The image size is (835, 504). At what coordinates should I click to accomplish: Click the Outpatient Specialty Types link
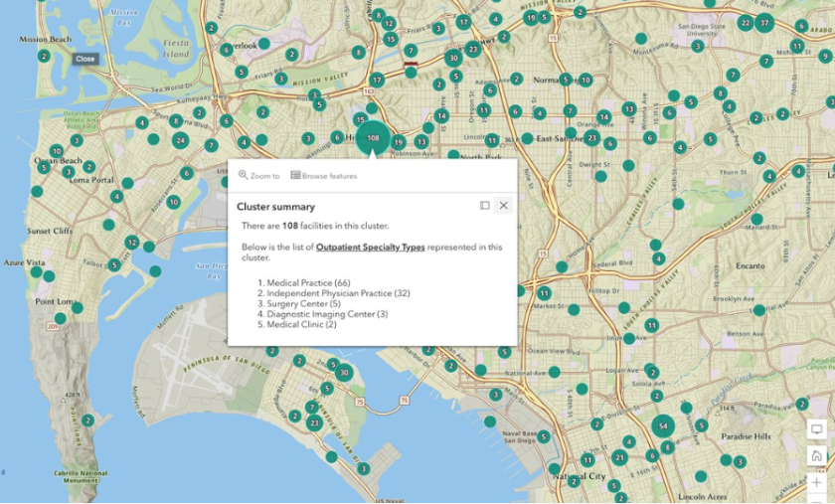[370, 247]
